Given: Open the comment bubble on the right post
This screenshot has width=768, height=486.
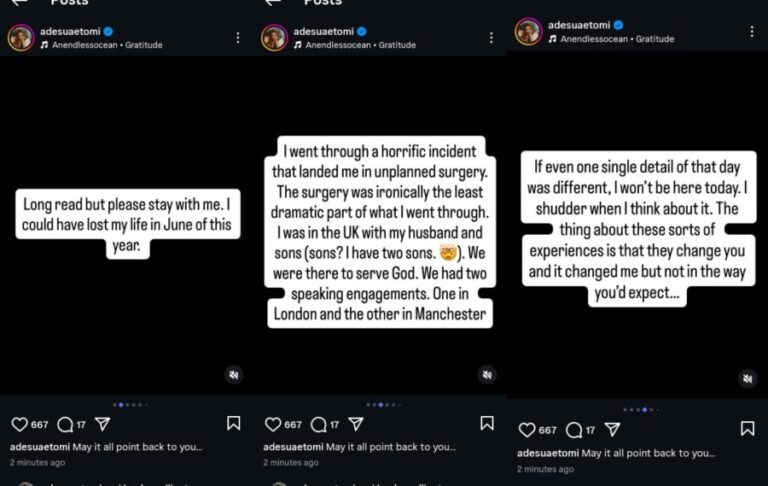Looking at the screenshot, I should 574,430.
